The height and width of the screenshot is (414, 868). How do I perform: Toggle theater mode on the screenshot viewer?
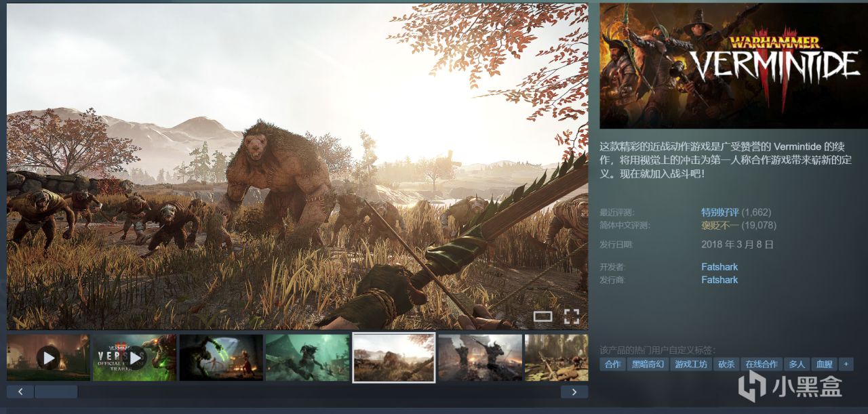pos(543,316)
